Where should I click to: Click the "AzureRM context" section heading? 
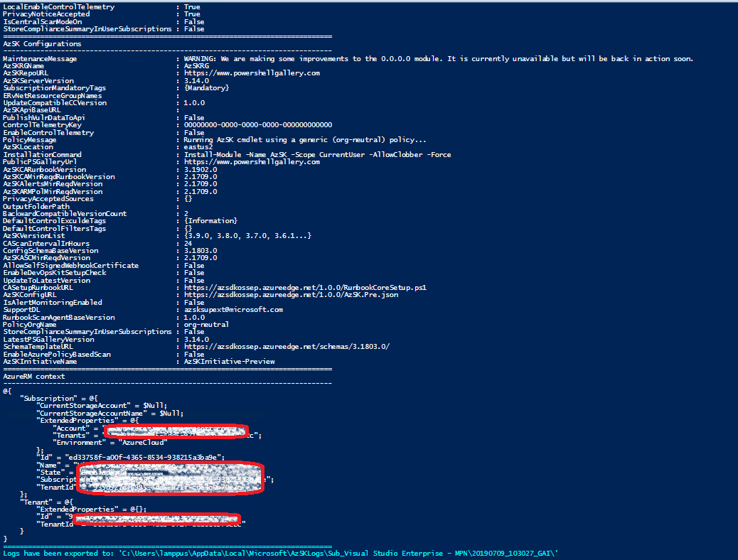[34, 377]
